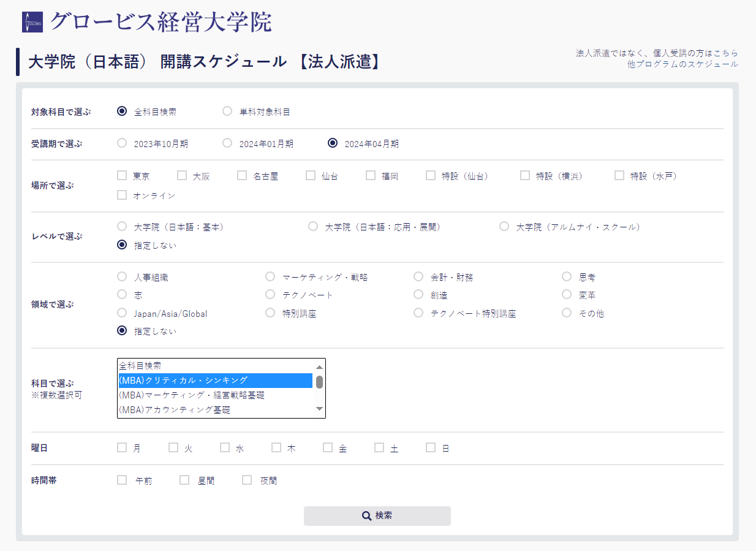Check the 大阪 location box

tap(182, 175)
